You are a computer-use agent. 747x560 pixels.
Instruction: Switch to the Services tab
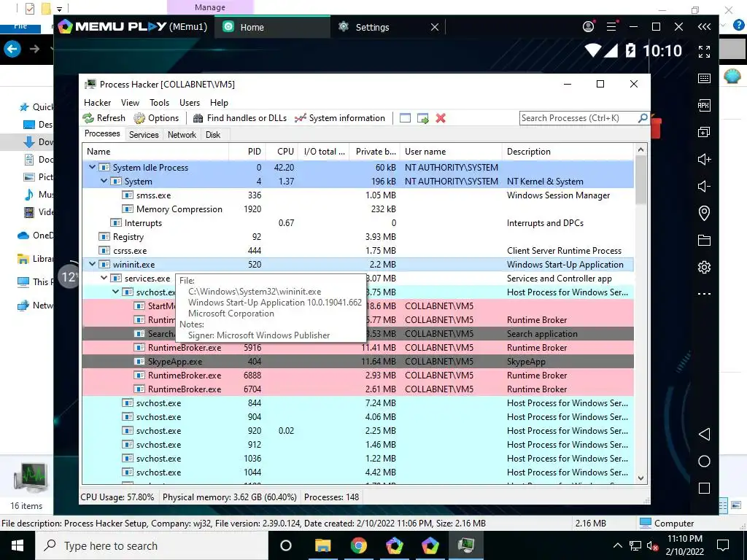(x=144, y=135)
